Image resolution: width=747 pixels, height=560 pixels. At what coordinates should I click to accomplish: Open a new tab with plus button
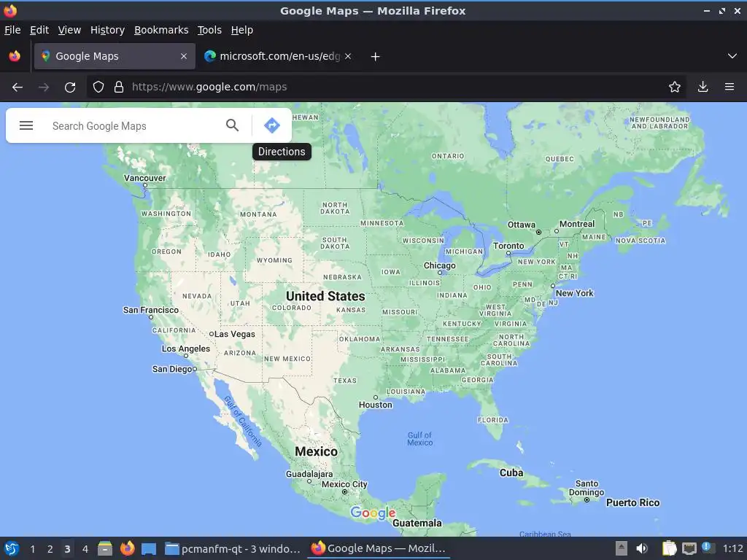(x=376, y=57)
